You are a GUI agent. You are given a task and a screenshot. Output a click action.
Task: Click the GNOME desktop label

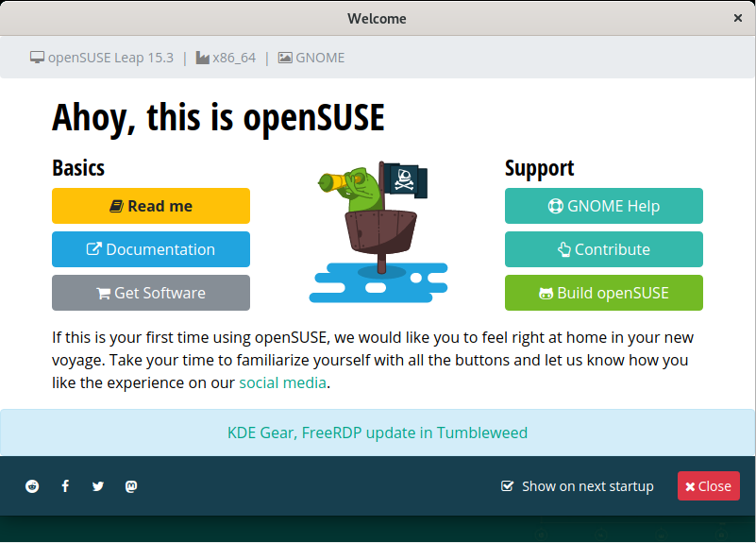pyautogui.click(x=320, y=58)
